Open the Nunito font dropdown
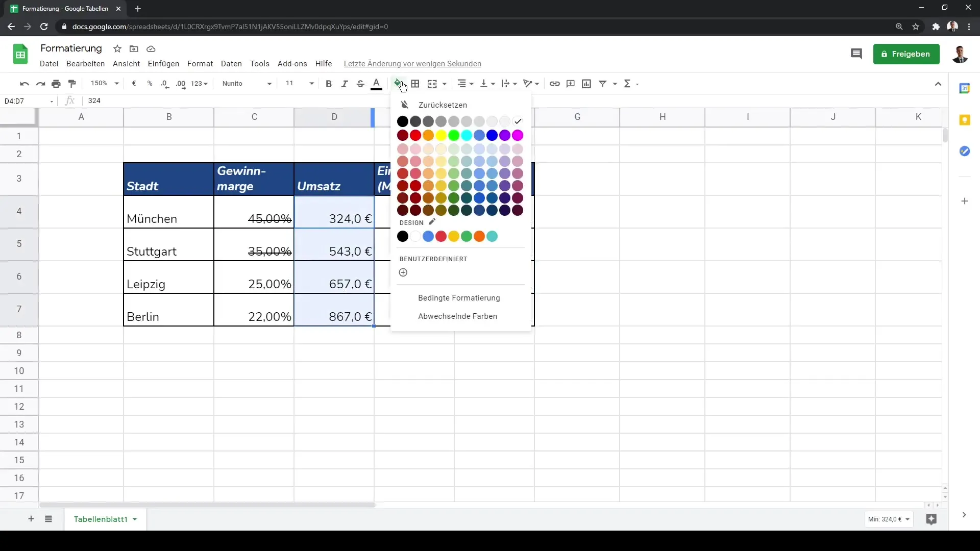980x551 pixels. pos(247,84)
